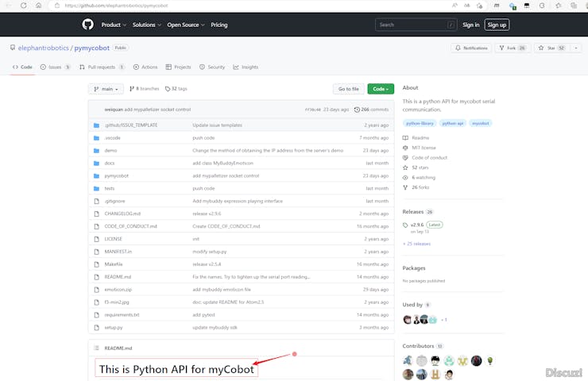The image size is (588, 381).
Task: Click the python-api topic tag
Action: coord(453,123)
